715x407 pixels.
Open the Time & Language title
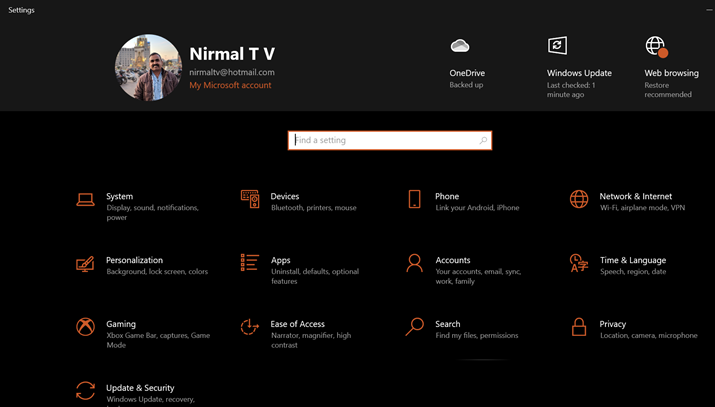tap(633, 260)
